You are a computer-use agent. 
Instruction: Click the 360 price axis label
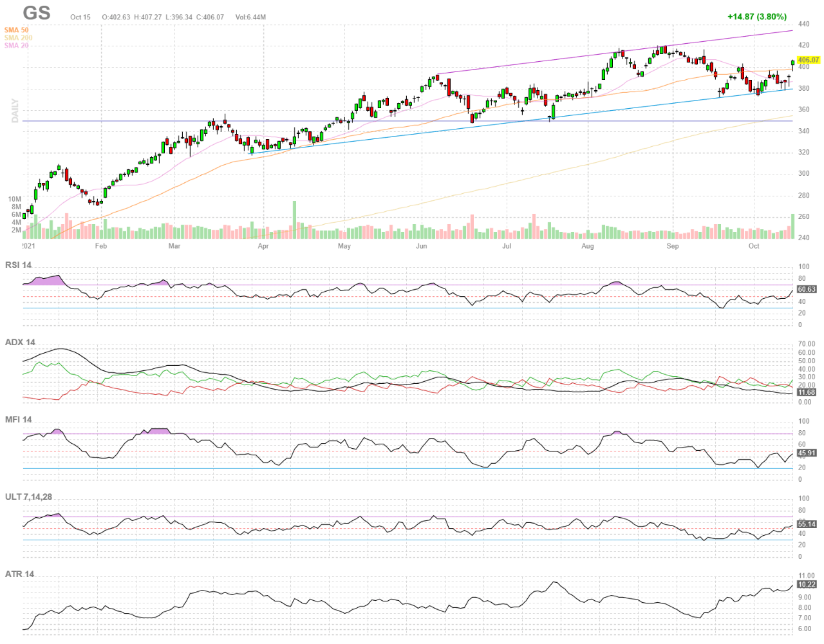(803, 109)
